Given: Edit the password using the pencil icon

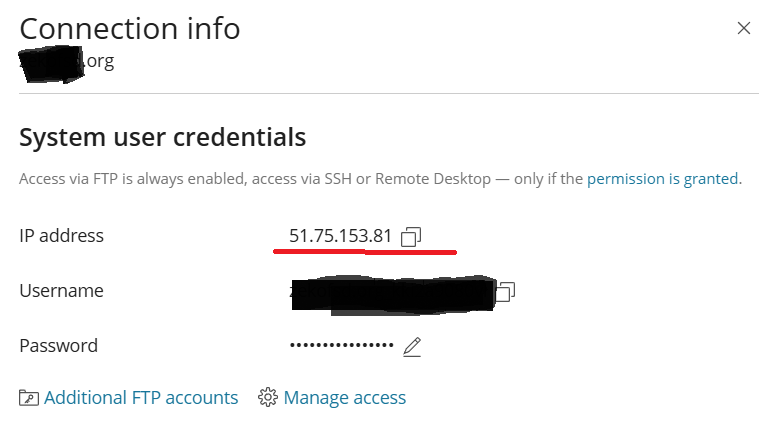Looking at the screenshot, I should (412, 347).
